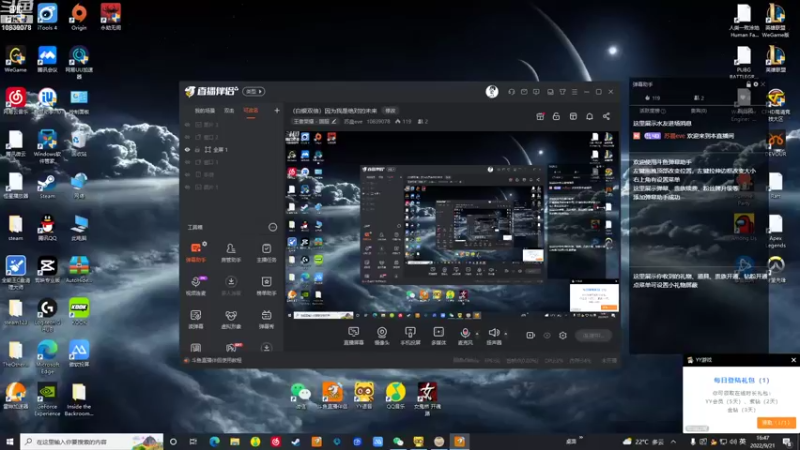Select the highlighted orange scene tab
The image size is (800, 450).
[251, 111]
